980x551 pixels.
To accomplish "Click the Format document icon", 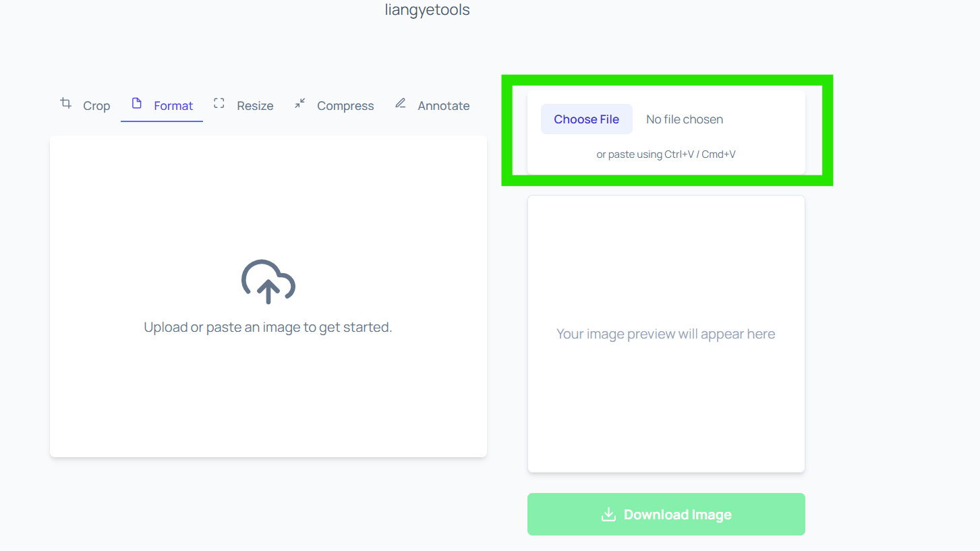I will coord(136,104).
